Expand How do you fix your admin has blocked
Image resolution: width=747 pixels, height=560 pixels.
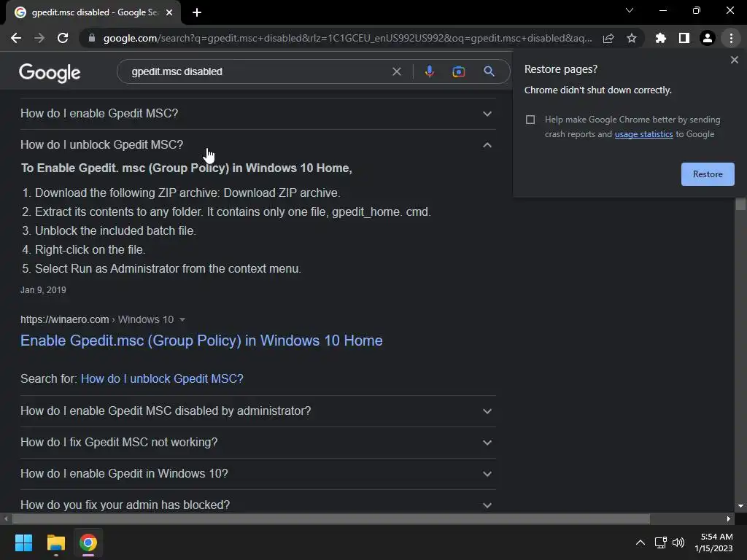[258, 504]
